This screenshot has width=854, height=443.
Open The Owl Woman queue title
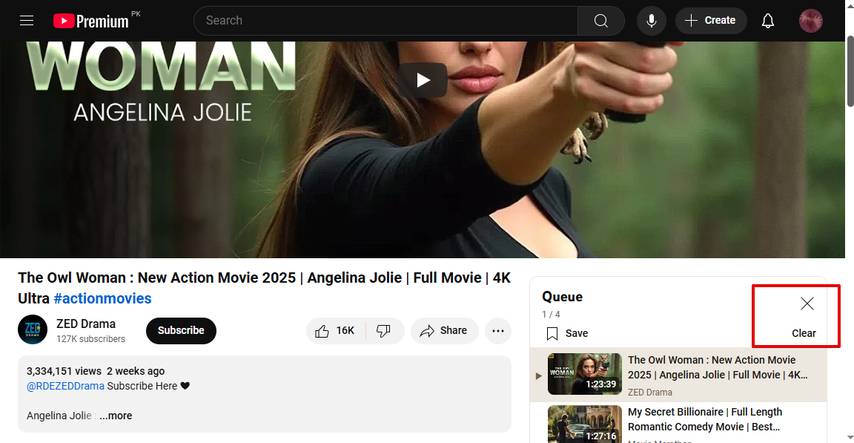[717, 367]
